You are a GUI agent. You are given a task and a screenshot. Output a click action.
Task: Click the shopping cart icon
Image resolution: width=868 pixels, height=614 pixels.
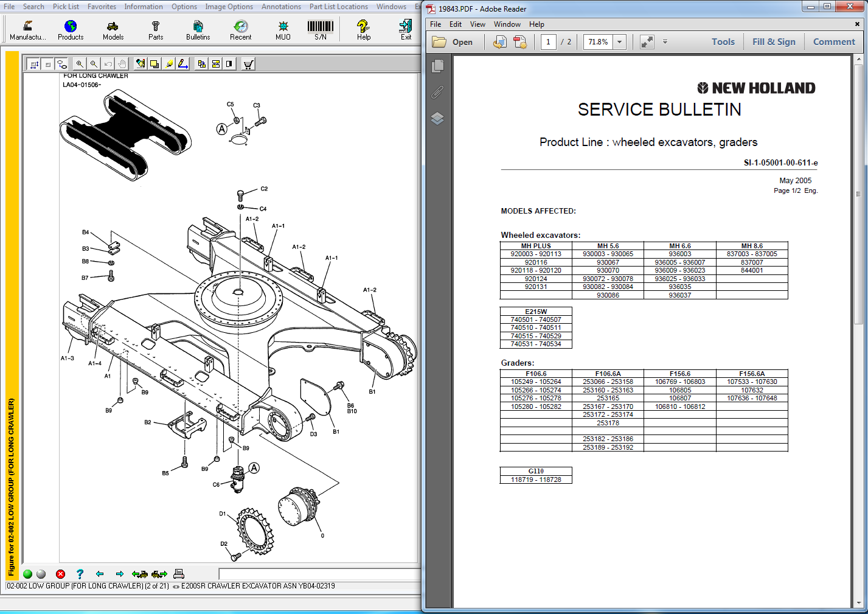(248, 64)
